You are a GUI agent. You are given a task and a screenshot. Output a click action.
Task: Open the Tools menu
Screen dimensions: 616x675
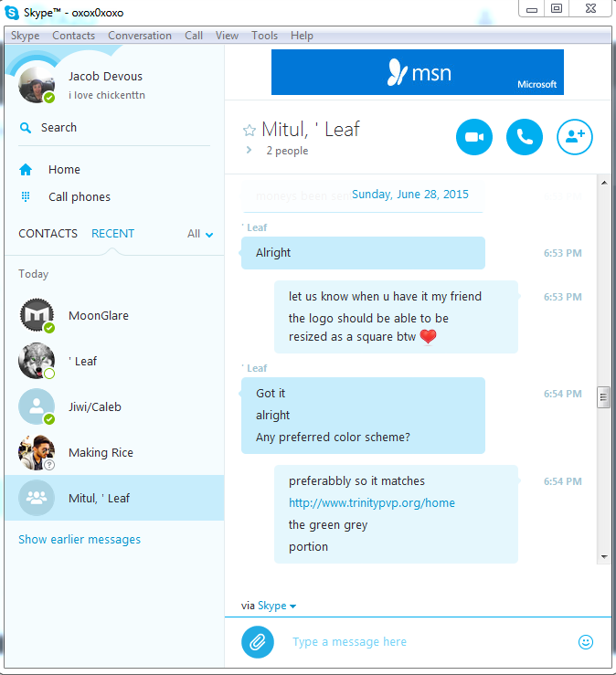tap(264, 36)
